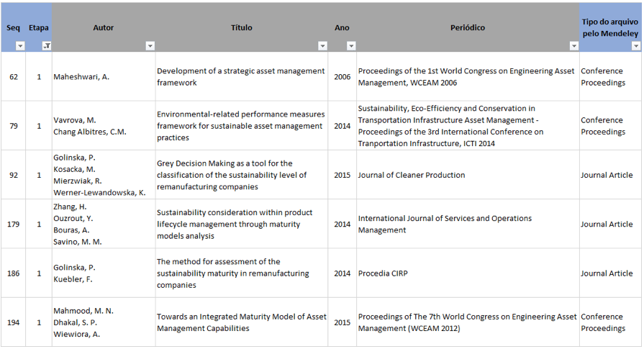Click the Towards an Integrated Maturity Model title
This screenshot has width=644, height=349.
242,322
